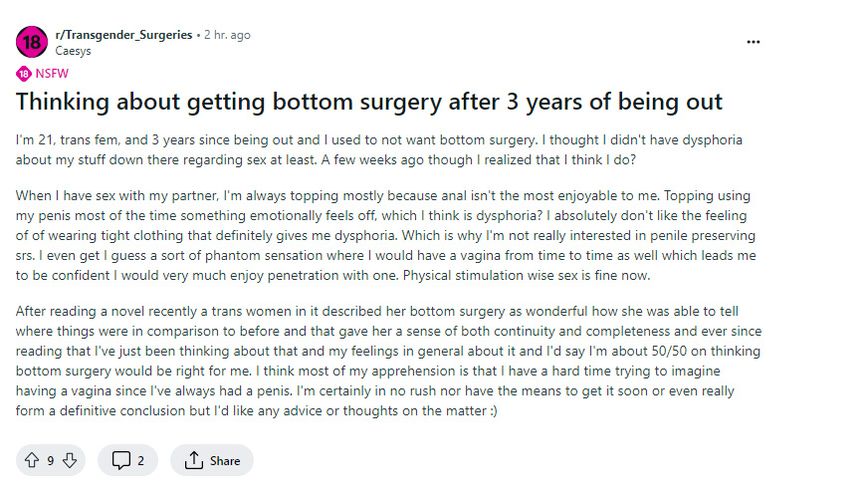Image resolution: width=868 pixels, height=501 pixels.
Task: Click the pink 18 subreddit avatar
Action: click(32, 42)
